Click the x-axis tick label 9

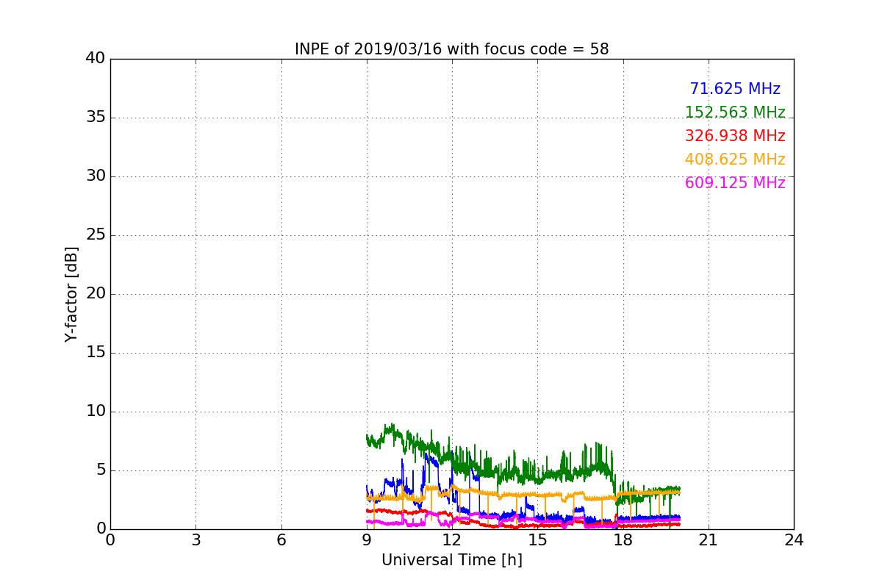pyautogui.click(x=367, y=540)
